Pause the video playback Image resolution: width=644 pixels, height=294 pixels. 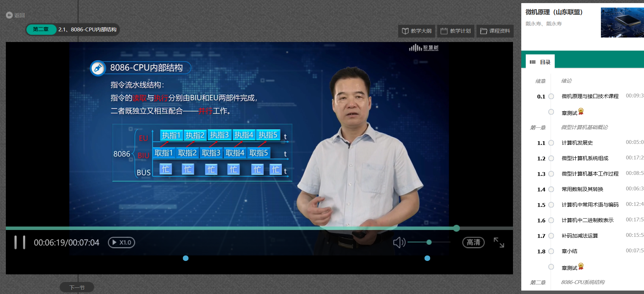coord(20,242)
